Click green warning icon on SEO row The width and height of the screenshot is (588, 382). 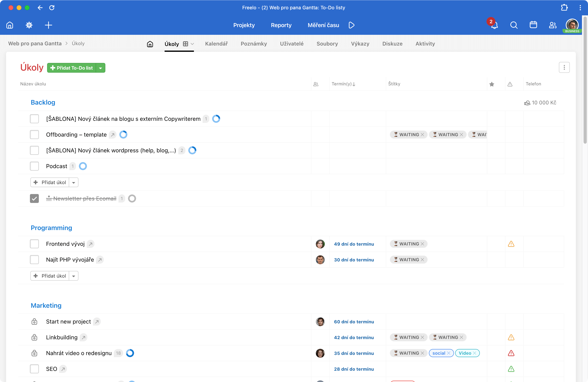point(511,369)
